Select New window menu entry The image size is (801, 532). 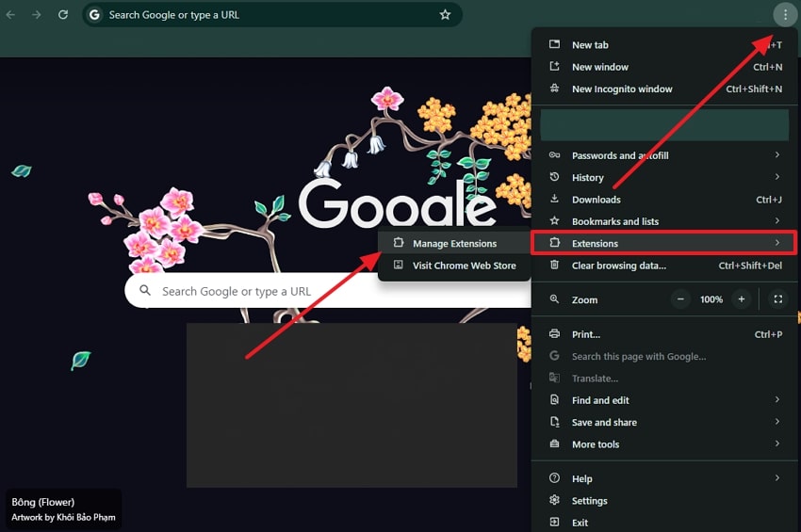point(664,67)
